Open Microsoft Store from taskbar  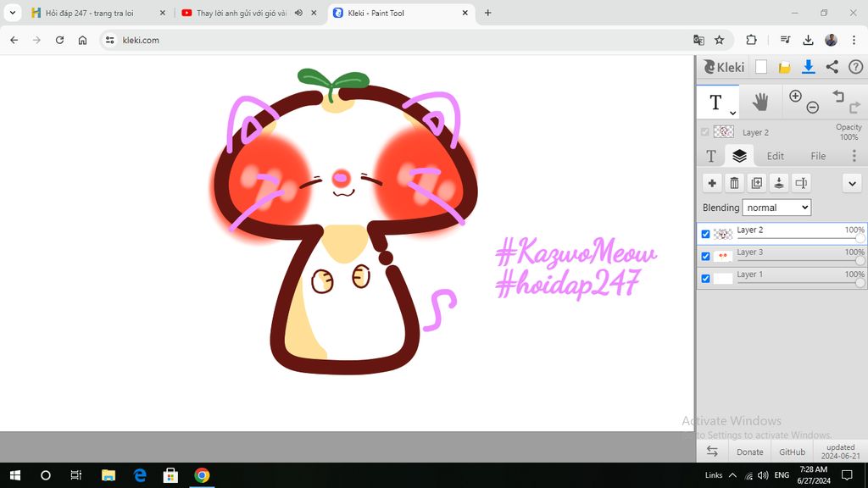(x=170, y=474)
